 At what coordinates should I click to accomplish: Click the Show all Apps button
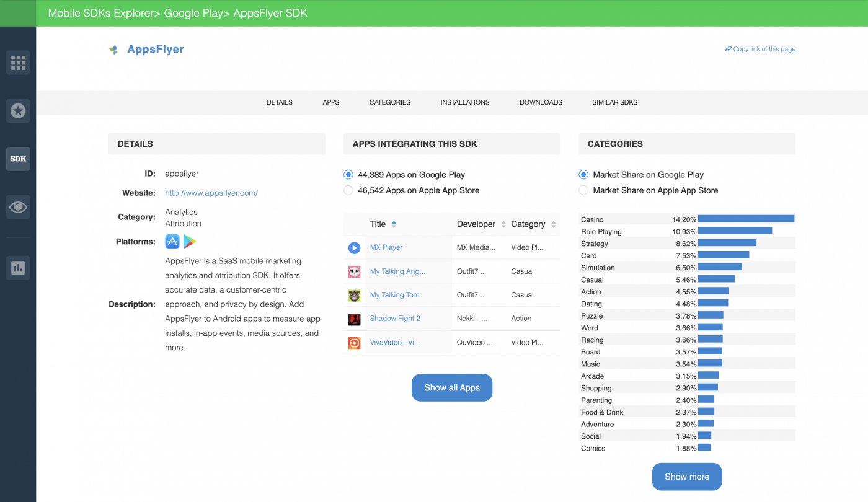[x=452, y=387]
